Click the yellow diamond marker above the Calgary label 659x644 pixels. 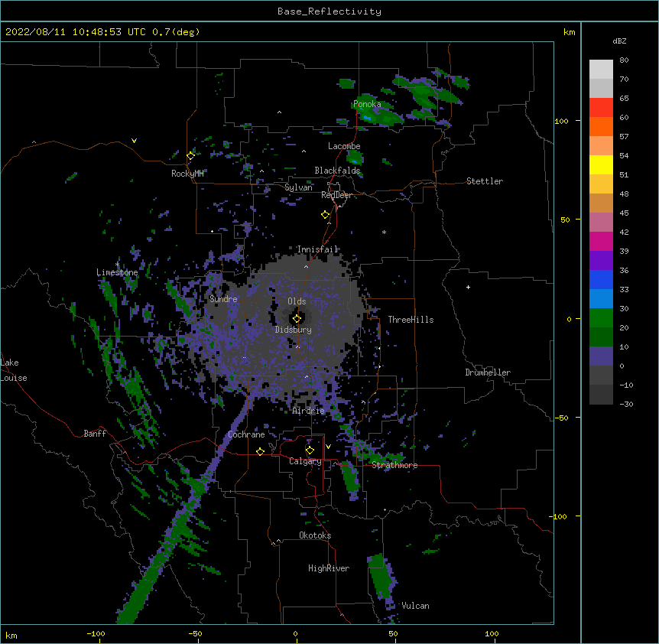pos(310,450)
